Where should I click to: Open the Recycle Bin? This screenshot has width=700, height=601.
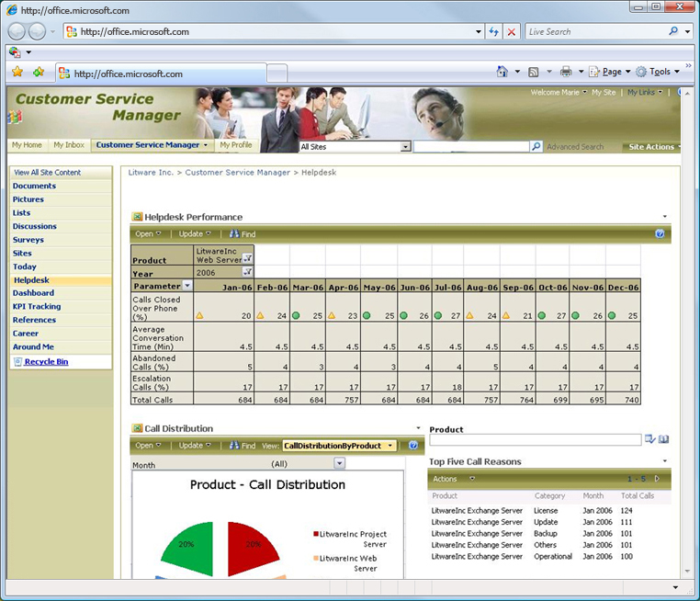(x=46, y=362)
